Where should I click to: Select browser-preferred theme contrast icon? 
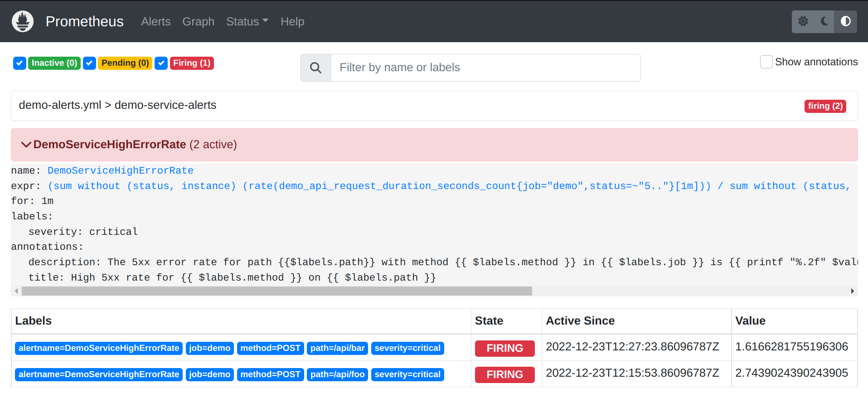(846, 21)
